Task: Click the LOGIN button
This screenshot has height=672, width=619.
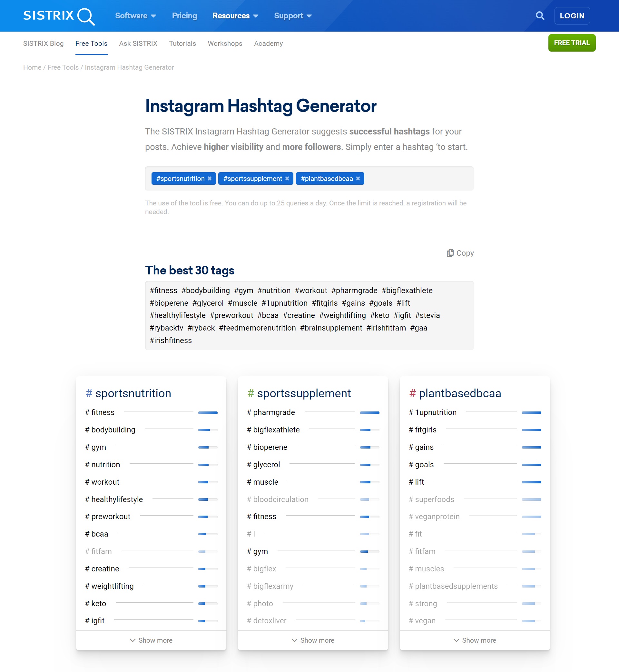Action: coord(572,16)
